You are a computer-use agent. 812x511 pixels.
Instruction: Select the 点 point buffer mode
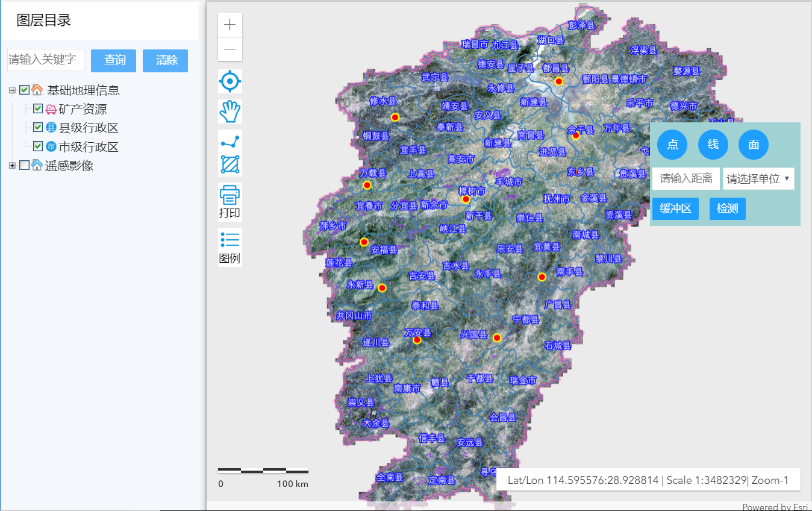pos(672,145)
